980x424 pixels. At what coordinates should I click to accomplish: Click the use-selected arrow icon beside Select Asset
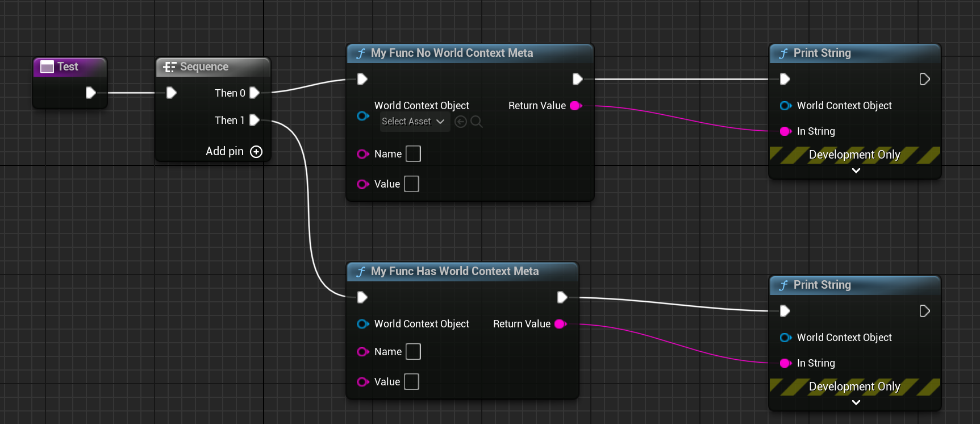(x=461, y=122)
